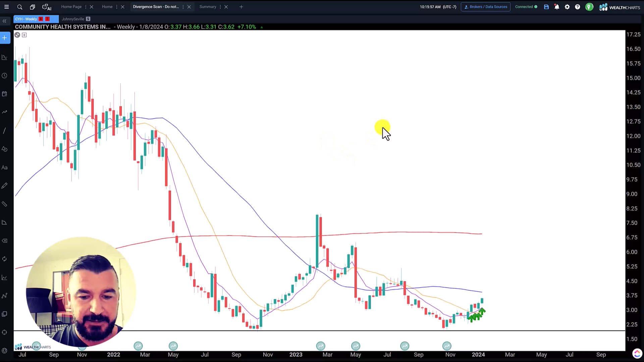Open the globe icon at toolbar bottom
644x362 pixels.
coord(5,351)
